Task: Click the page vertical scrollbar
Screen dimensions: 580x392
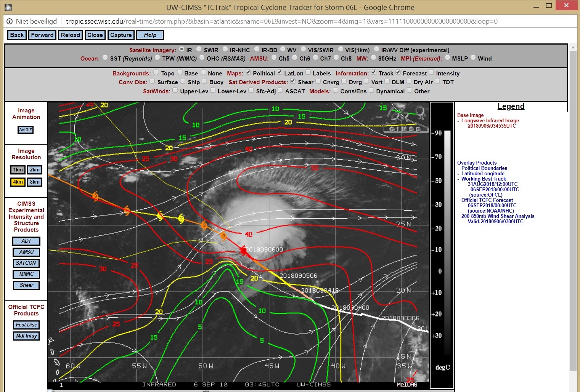Action: point(573,190)
